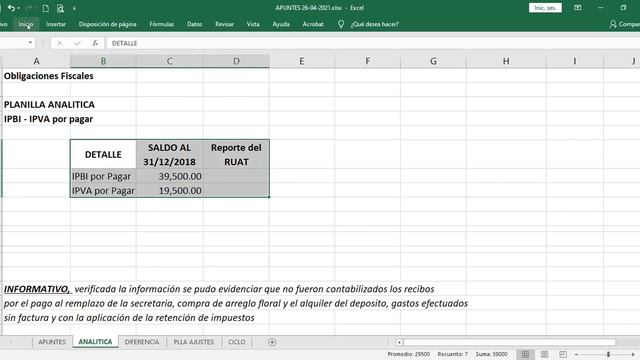Select the INFORMATIVO note text cell
Screen dimensions: 640x360
[x=36, y=289]
